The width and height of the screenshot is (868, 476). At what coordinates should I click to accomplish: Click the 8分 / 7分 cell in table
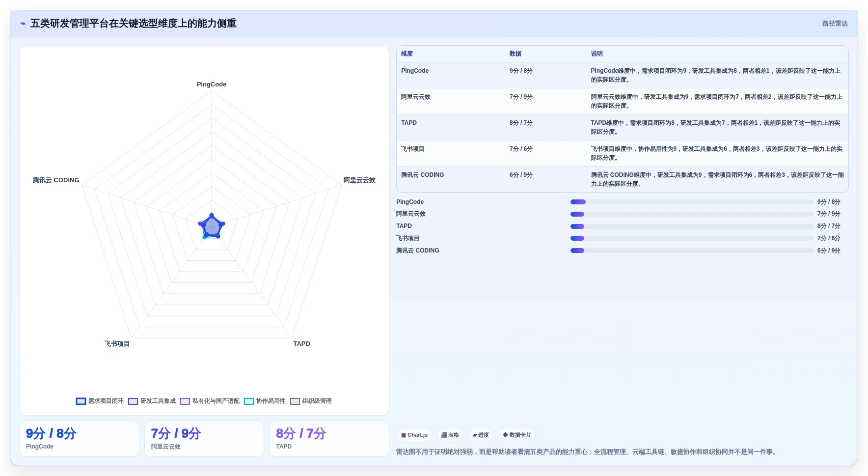click(x=521, y=123)
